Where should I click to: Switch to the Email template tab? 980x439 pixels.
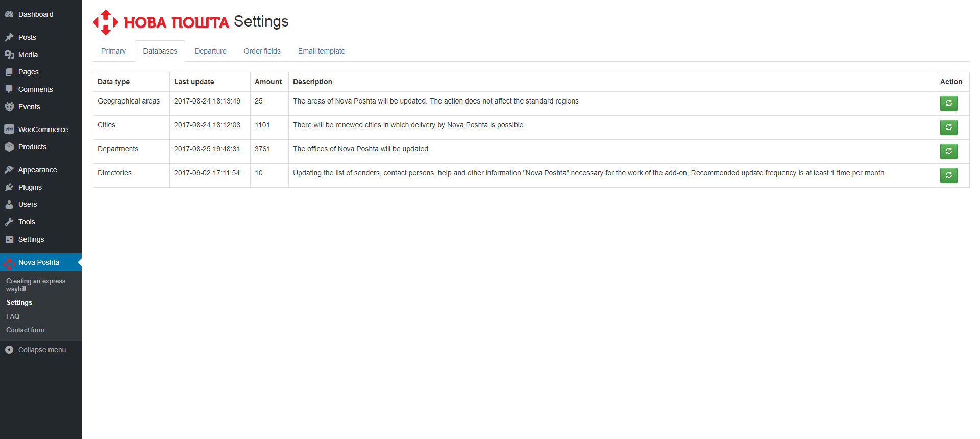coord(322,51)
